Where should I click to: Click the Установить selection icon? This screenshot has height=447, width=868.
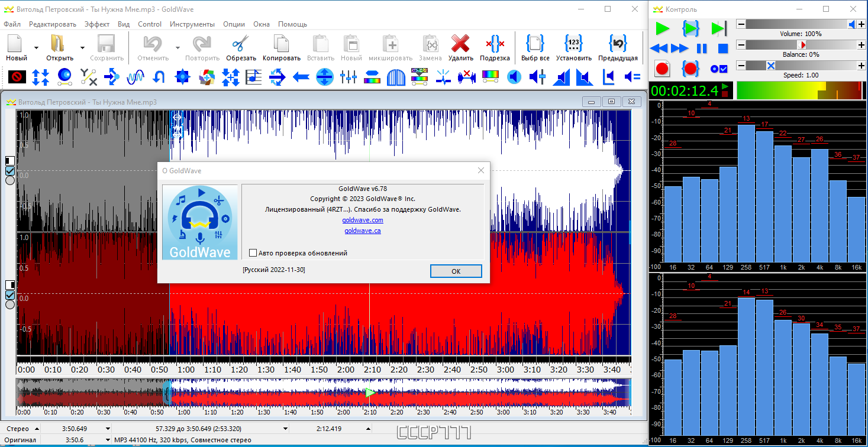coord(574,43)
